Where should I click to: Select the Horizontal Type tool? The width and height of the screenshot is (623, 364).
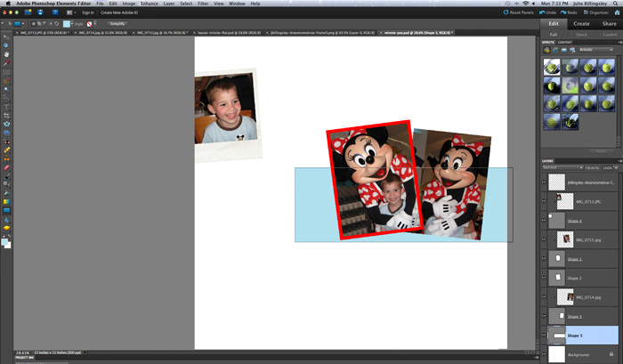(6, 107)
